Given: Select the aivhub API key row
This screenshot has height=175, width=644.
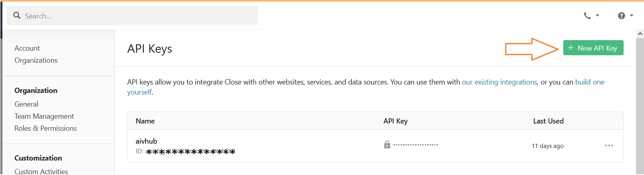Looking at the screenshot, I should pyautogui.click(x=375, y=146).
